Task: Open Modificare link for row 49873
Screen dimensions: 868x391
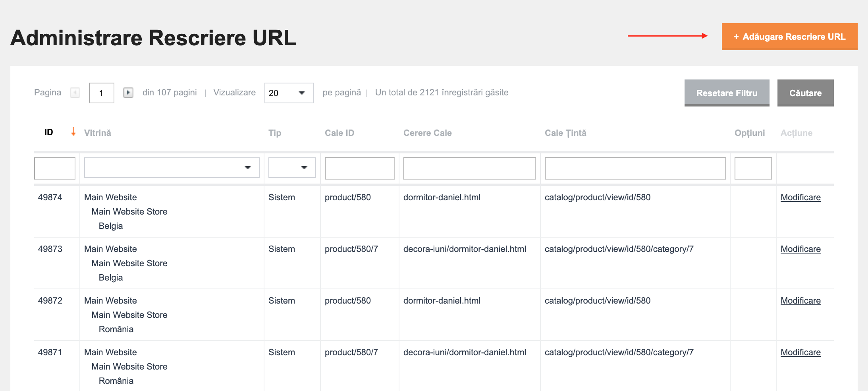Action: [x=800, y=249]
